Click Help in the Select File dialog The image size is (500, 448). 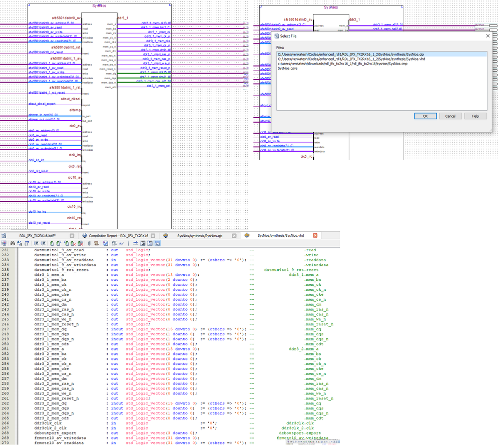pos(475,116)
